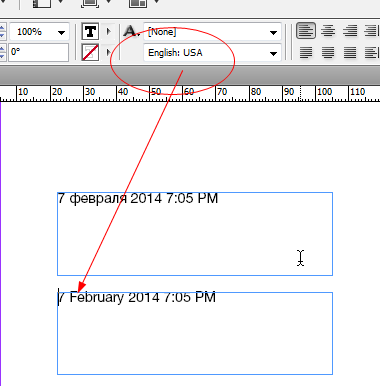Click the Character Style 'A' icon
The height and width of the screenshot is (386, 380).
click(132, 32)
